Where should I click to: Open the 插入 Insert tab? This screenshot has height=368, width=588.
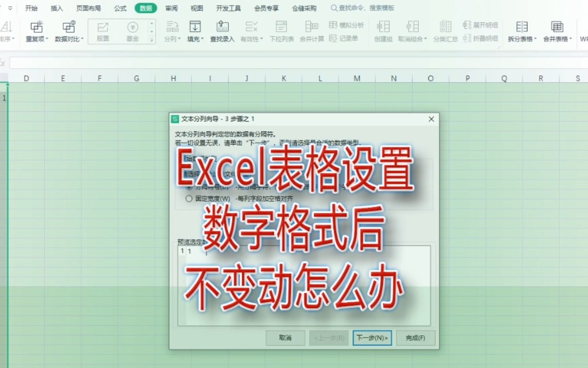(57, 8)
